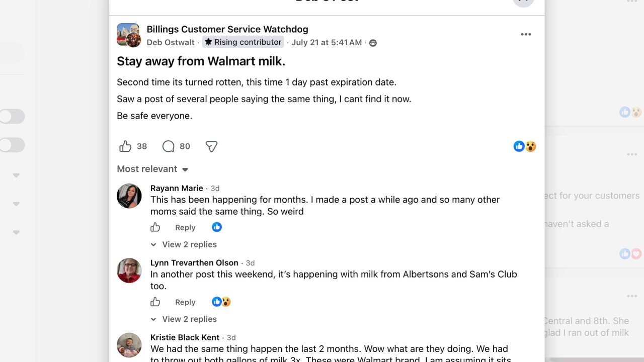View the post's like and wow reactions
This screenshot has height=362, width=644.
click(x=525, y=146)
